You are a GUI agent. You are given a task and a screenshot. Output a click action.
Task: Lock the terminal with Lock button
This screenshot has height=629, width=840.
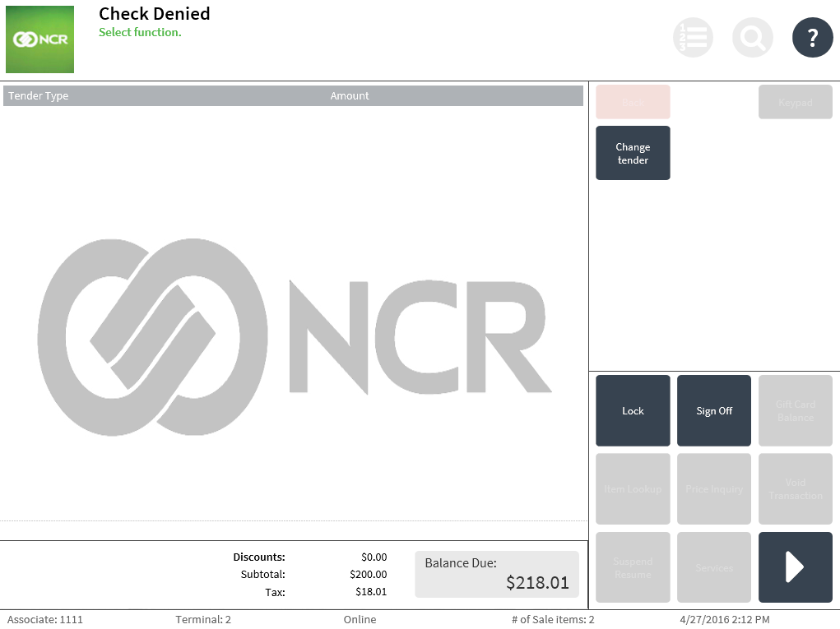coord(633,411)
